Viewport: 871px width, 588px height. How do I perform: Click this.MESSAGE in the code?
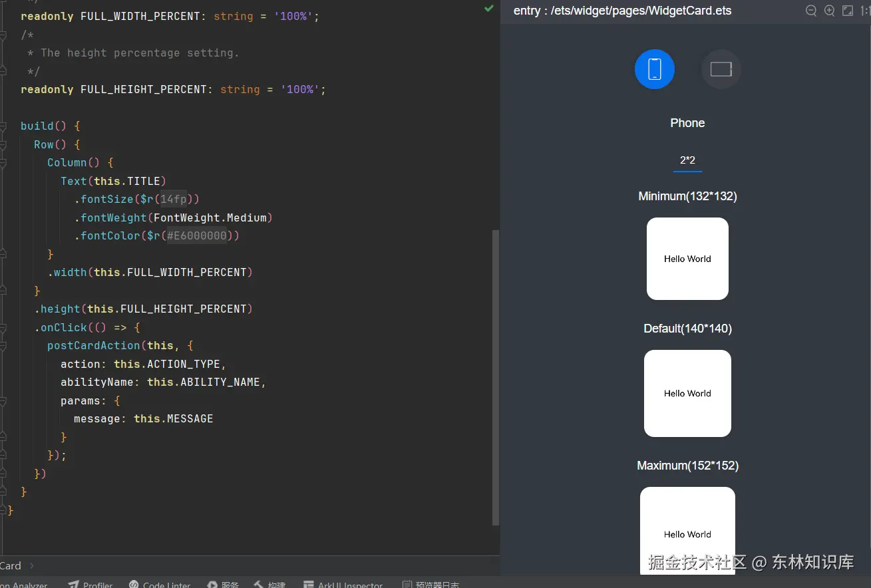click(173, 418)
